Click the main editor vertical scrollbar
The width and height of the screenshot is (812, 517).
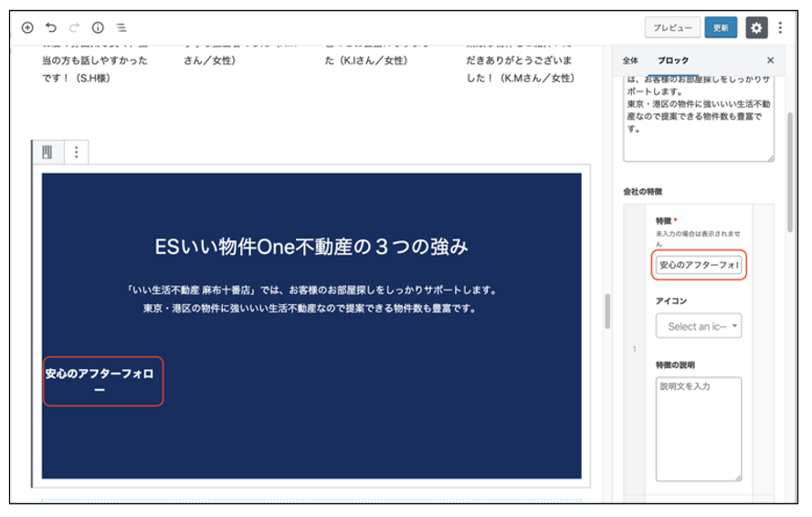coord(606,311)
